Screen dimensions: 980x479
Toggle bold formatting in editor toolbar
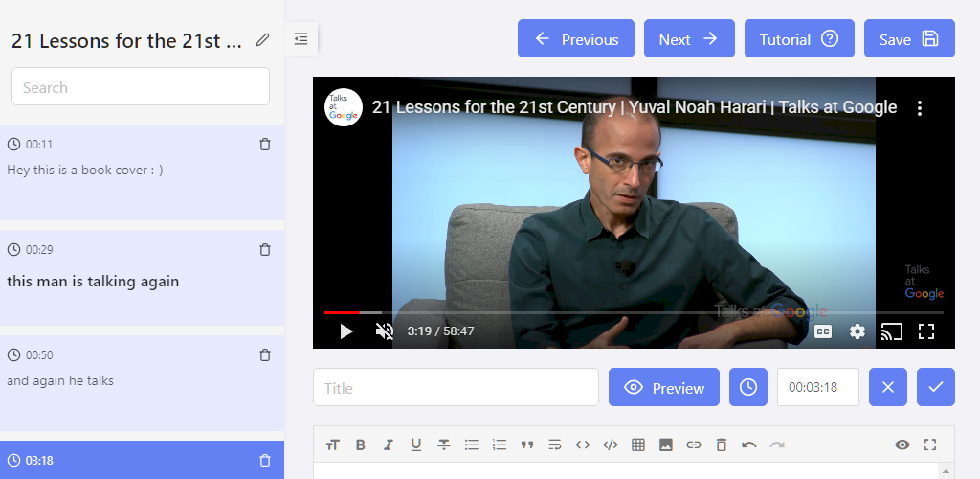pos(361,445)
